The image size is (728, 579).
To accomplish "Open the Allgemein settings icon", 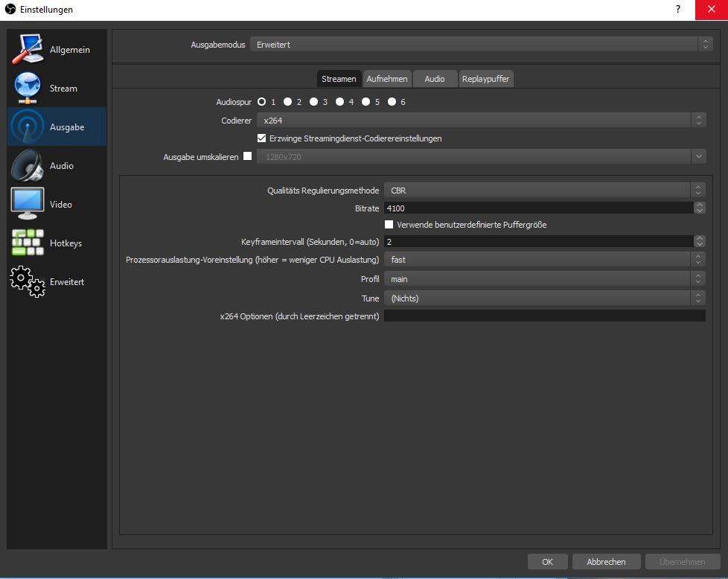I will [x=28, y=49].
